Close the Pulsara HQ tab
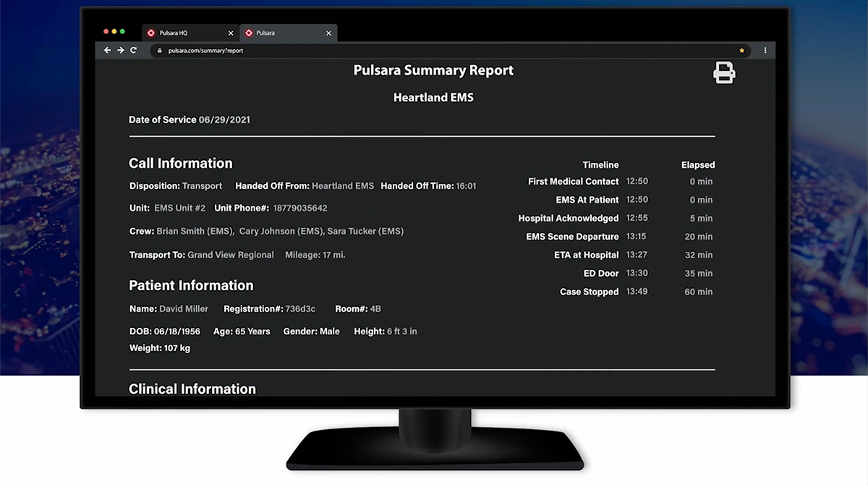The image size is (868, 485). coord(231,33)
